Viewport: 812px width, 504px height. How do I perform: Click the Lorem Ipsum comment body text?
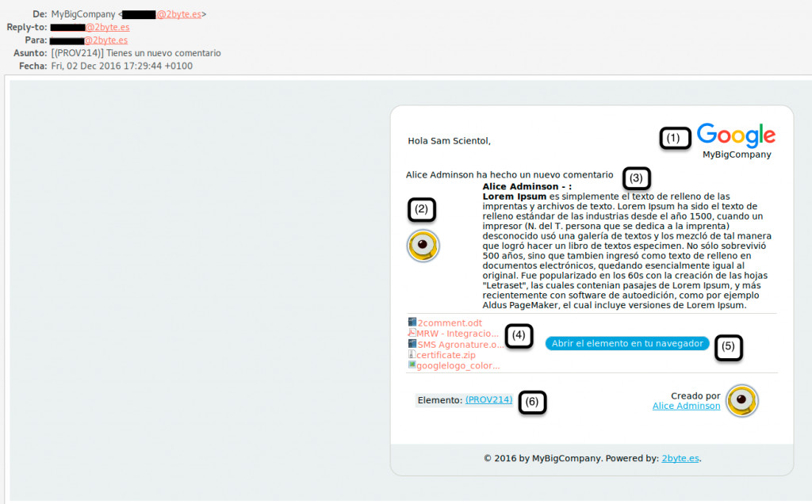pos(626,250)
